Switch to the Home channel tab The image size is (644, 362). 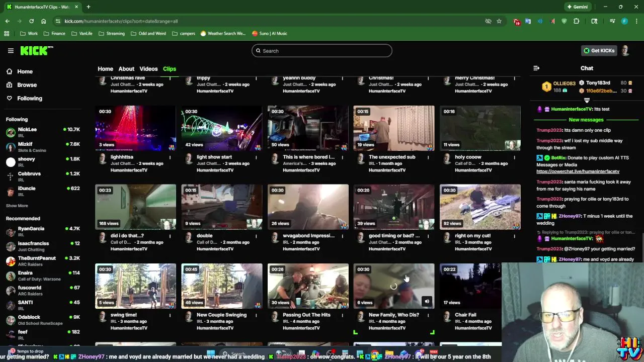click(105, 69)
